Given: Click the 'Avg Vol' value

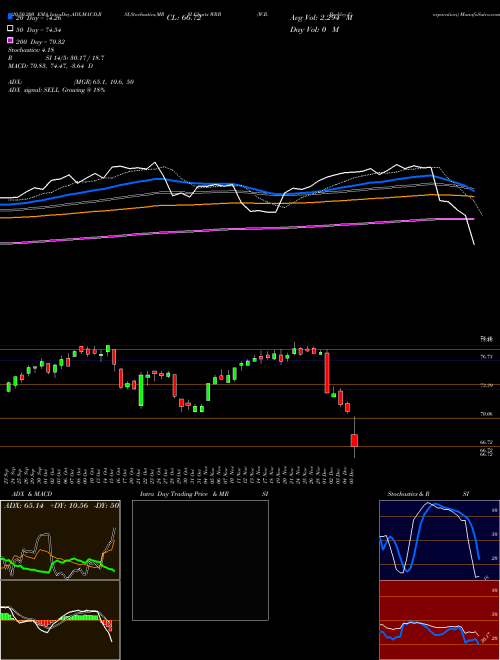Looking at the screenshot, I should click(322, 18).
